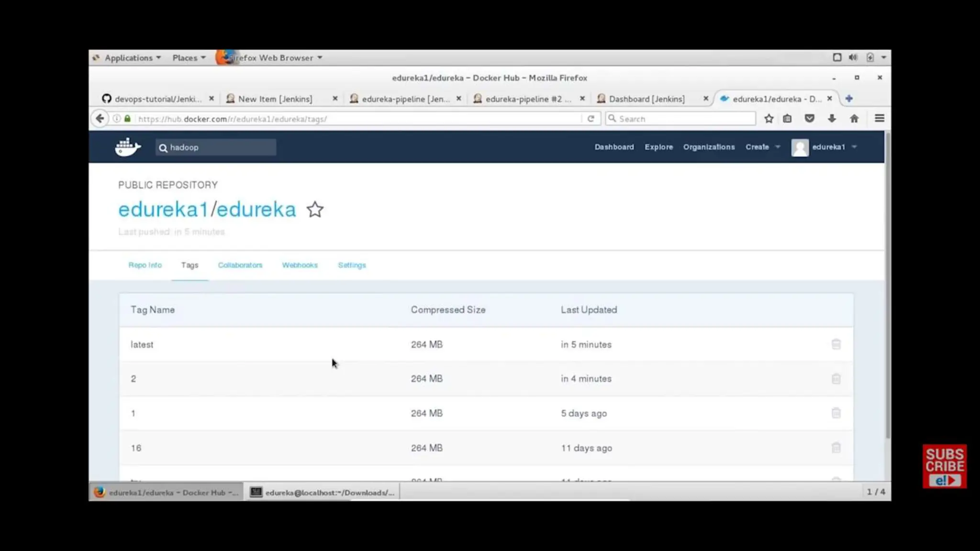This screenshot has height=551, width=980.
Task: Show bookmarks list icon in toolbar
Action: coord(787,119)
